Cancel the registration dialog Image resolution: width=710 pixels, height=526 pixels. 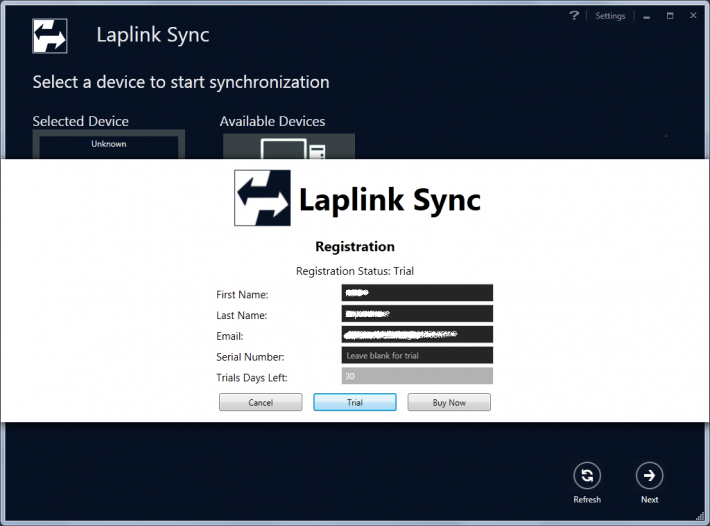pyautogui.click(x=260, y=402)
